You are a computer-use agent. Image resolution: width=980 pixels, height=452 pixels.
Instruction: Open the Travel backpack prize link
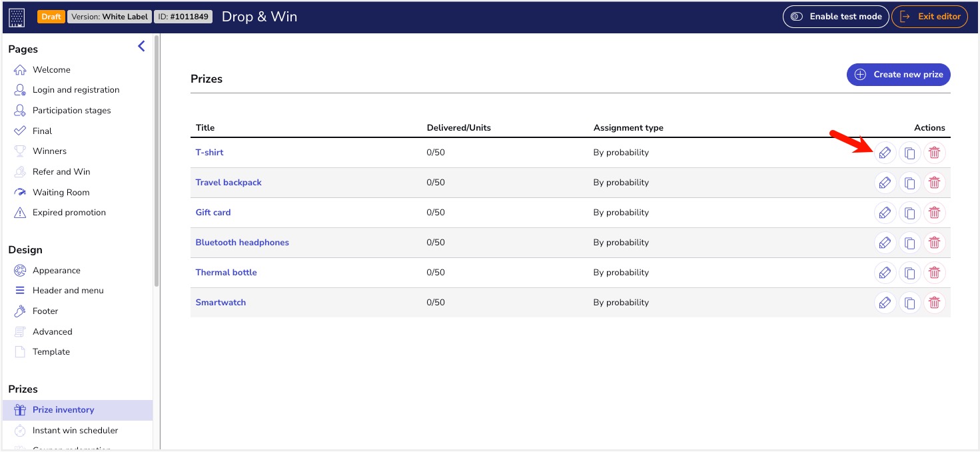pos(229,183)
